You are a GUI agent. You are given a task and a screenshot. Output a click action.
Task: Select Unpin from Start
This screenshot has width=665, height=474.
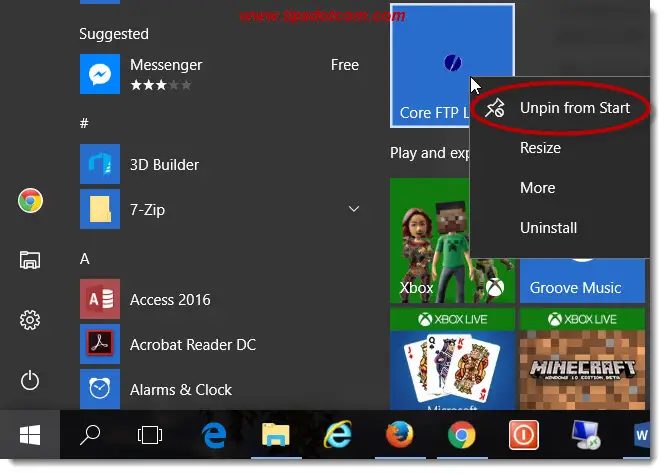(560, 108)
